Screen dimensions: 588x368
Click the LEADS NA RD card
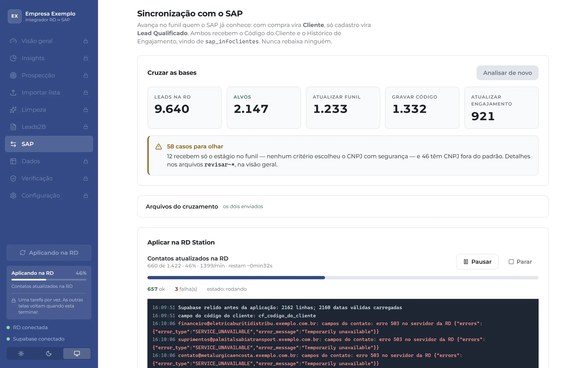(x=184, y=108)
